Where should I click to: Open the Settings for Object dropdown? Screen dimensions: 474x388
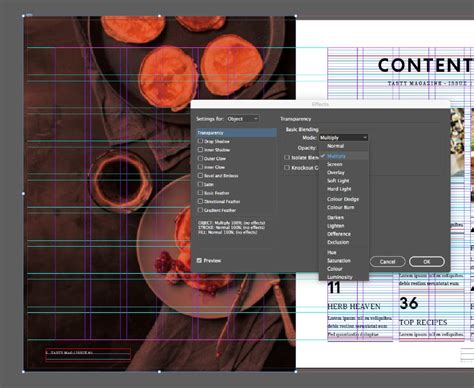point(242,119)
